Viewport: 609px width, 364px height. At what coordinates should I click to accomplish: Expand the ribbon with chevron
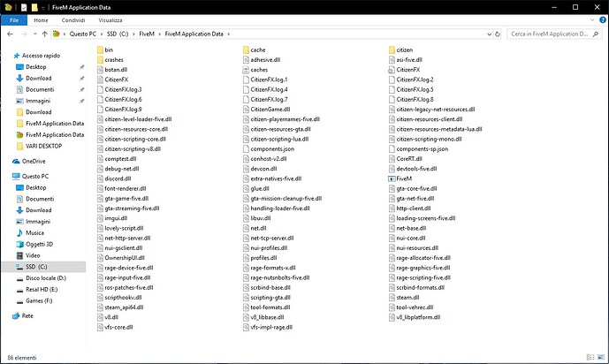tap(592, 19)
